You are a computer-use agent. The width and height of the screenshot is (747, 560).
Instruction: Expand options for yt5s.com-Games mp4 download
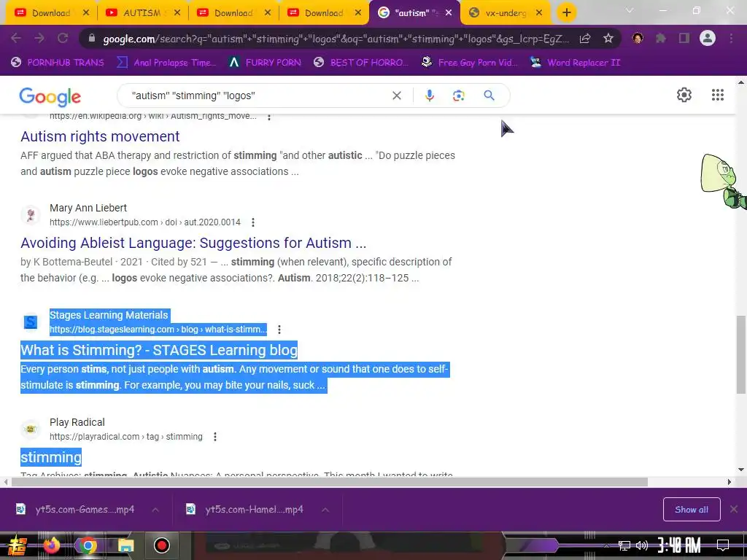click(x=155, y=510)
